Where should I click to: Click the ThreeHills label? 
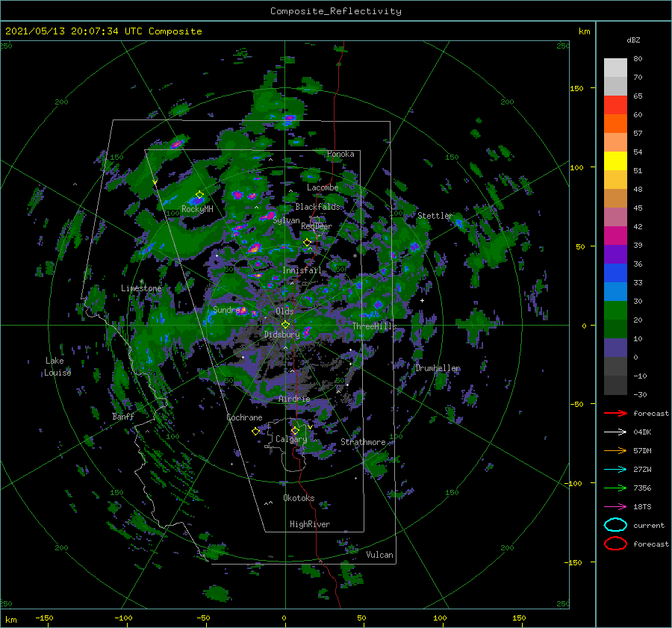click(374, 326)
